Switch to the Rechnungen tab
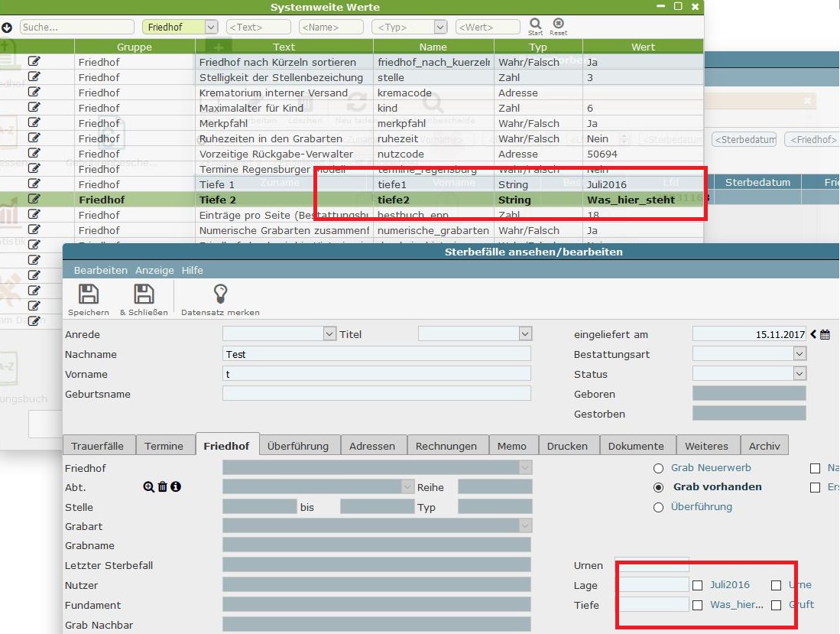Viewport: 840px width, 634px height. [446, 446]
